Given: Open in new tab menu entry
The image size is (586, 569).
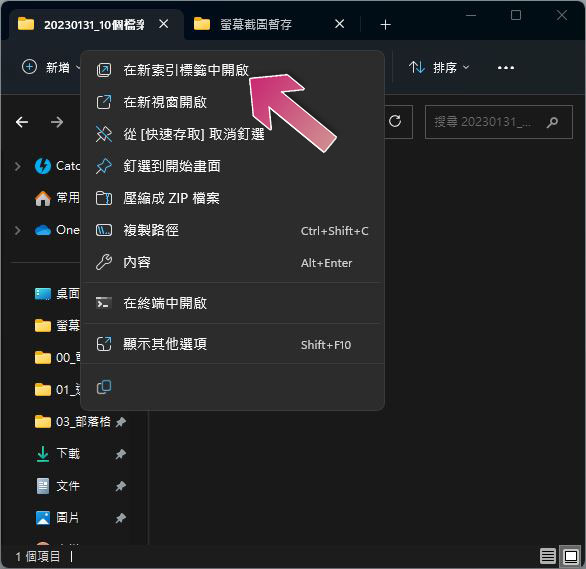Looking at the screenshot, I should click(x=232, y=70).
